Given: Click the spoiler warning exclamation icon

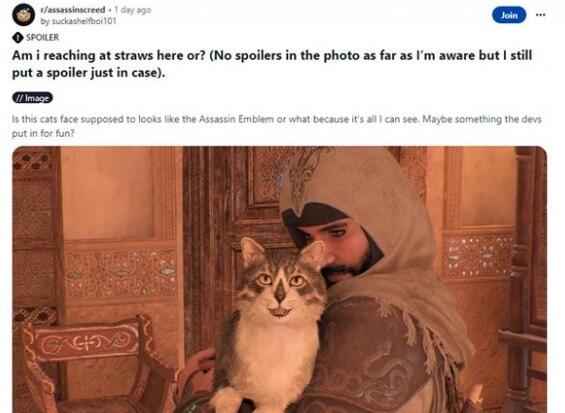Looking at the screenshot, I should (17, 37).
